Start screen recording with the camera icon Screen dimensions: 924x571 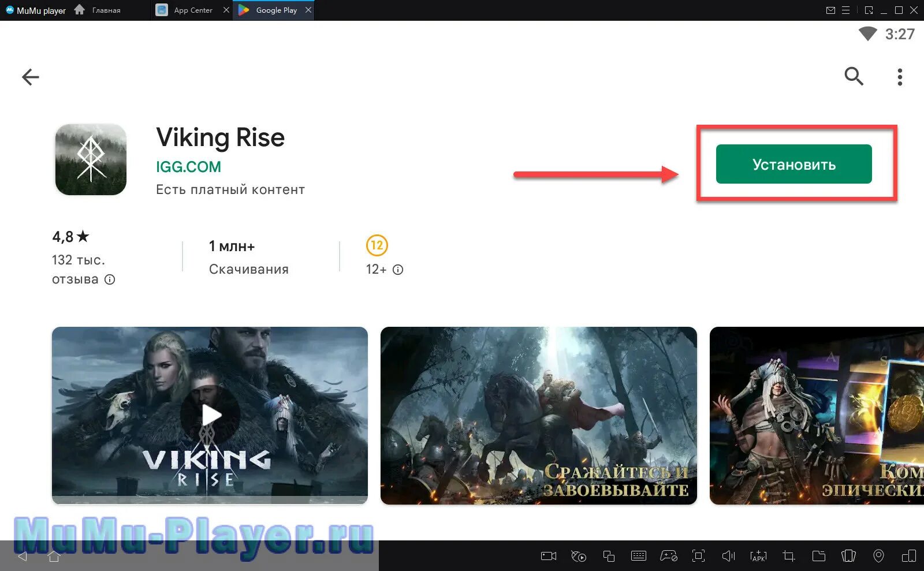point(548,556)
